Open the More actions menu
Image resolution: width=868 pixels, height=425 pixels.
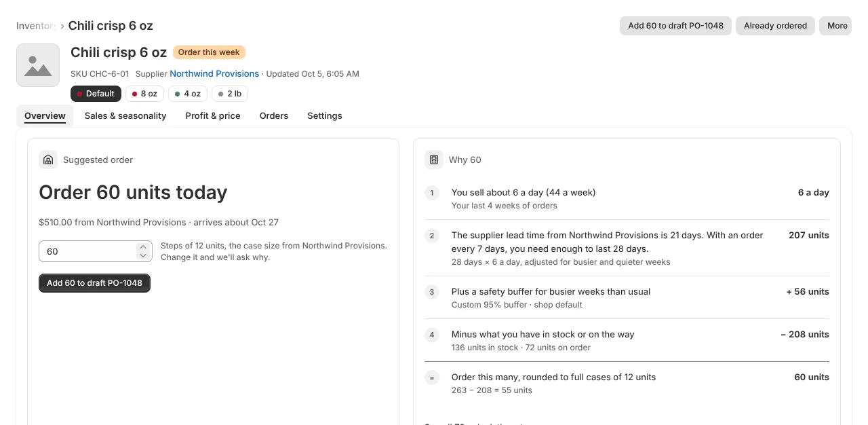click(x=835, y=26)
